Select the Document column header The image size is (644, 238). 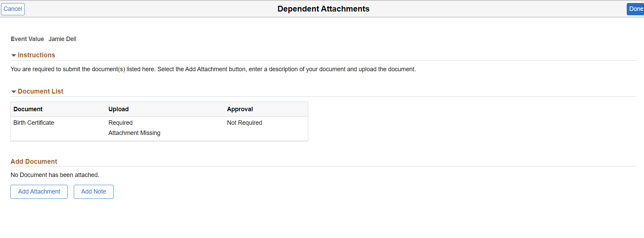click(28, 109)
